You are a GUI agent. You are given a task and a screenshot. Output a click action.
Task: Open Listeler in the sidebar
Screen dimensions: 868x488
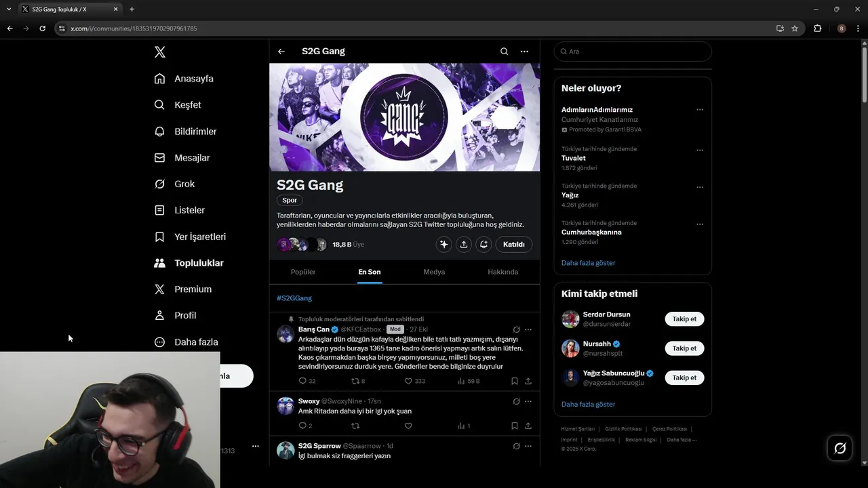(179, 210)
